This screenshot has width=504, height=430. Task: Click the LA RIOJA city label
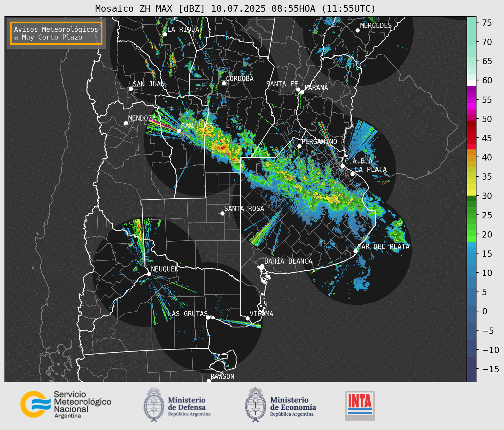pos(183,29)
